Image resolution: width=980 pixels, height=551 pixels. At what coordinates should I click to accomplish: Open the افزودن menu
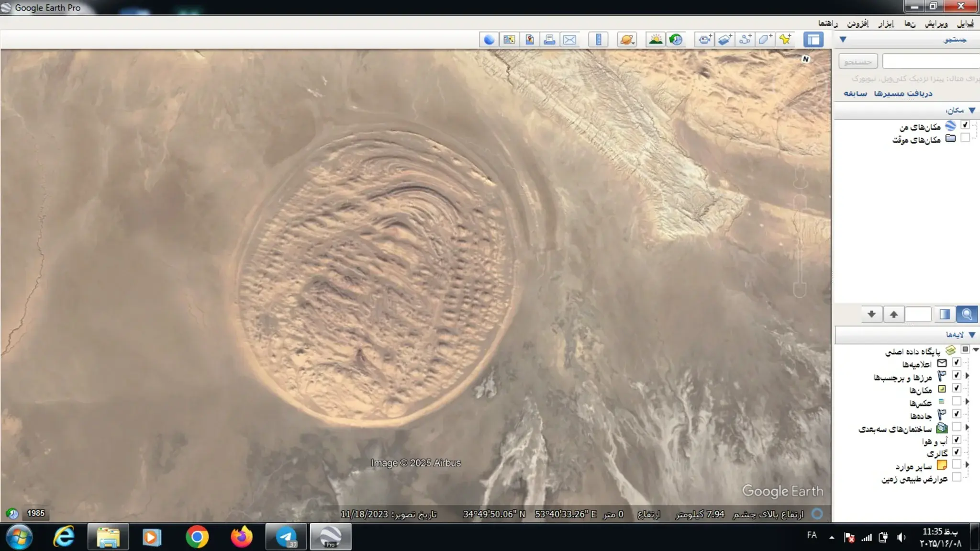pyautogui.click(x=857, y=23)
